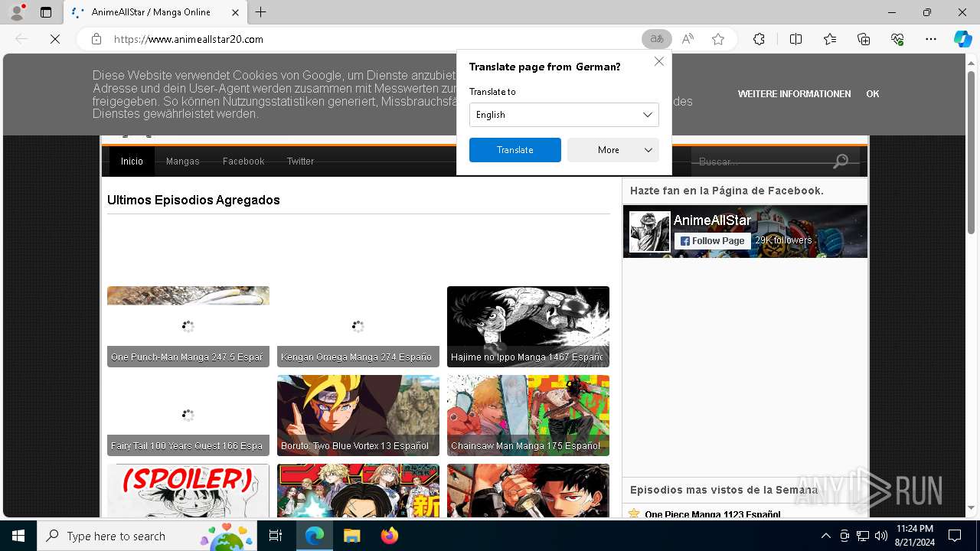This screenshot has width=980, height=551.
Task: Open the tab actions menu icon
Action: pos(46,12)
